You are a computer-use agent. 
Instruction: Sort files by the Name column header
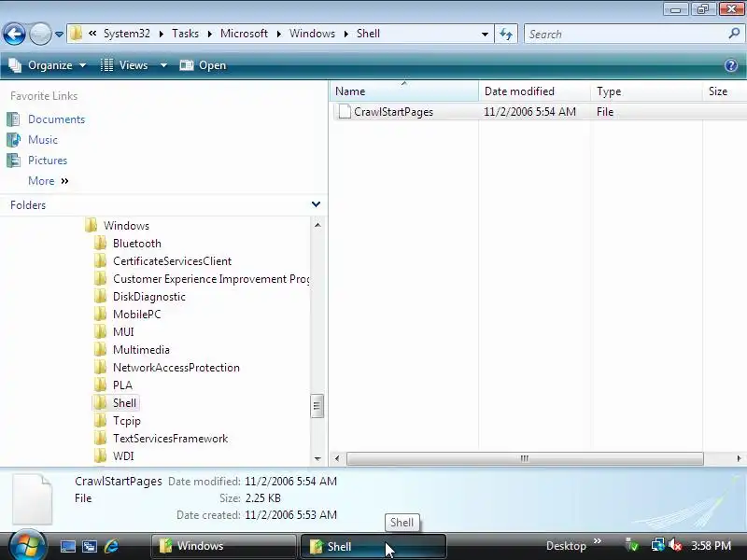click(x=403, y=91)
